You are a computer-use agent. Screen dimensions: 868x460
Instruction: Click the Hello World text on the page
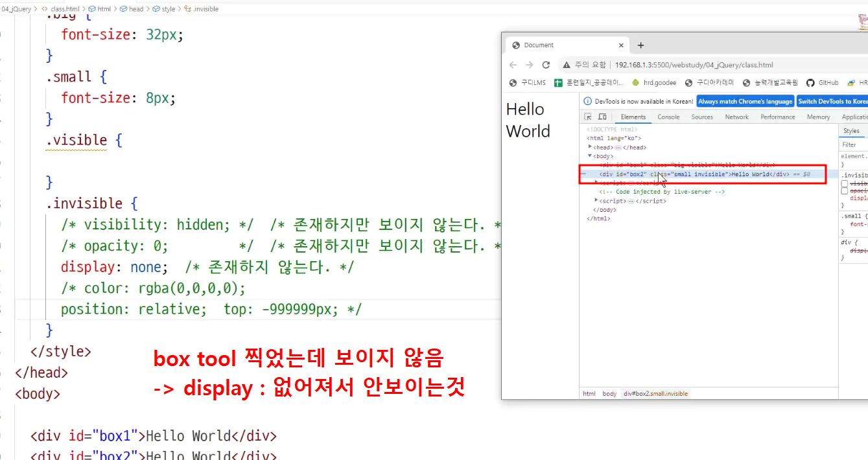[x=528, y=121]
